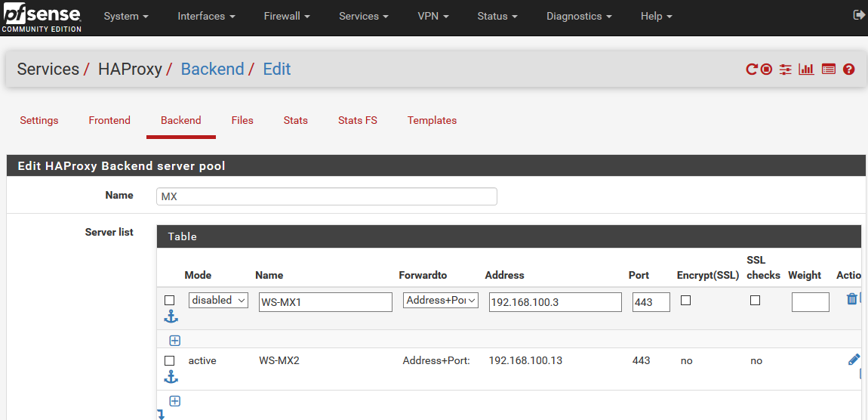This screenshot has width=868, height=420.
Task: Open related settings via the sliders icon
Action: coord(786,69)
